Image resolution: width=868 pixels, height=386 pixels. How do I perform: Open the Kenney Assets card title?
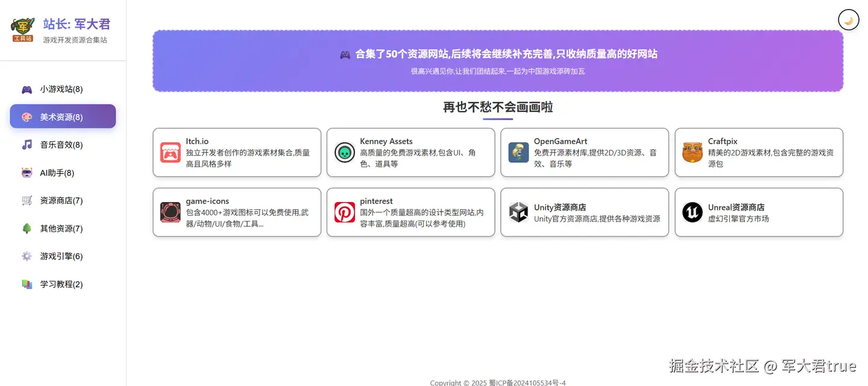[x=386, y=141]
